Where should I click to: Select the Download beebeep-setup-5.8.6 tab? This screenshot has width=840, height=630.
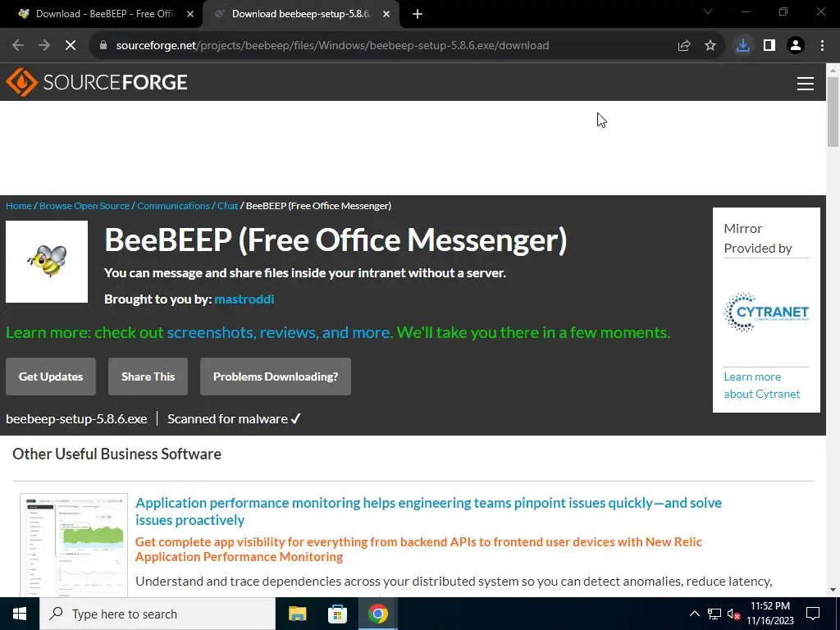tap(300, 14)
